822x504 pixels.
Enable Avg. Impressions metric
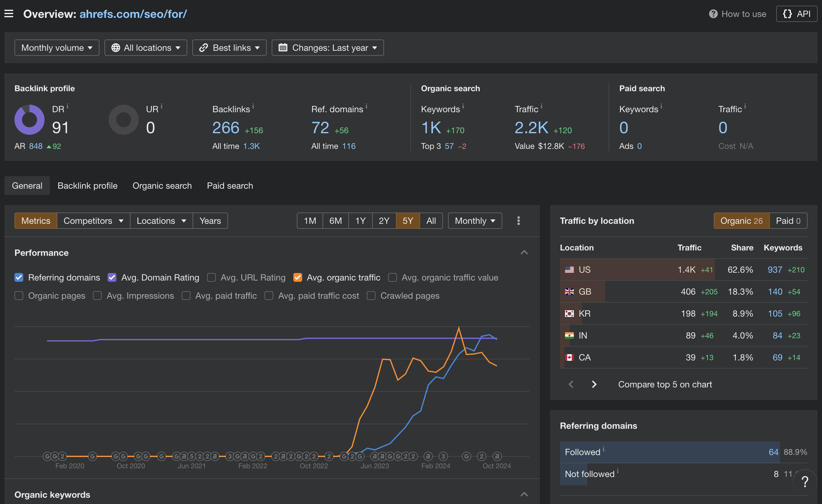point(97,296)
